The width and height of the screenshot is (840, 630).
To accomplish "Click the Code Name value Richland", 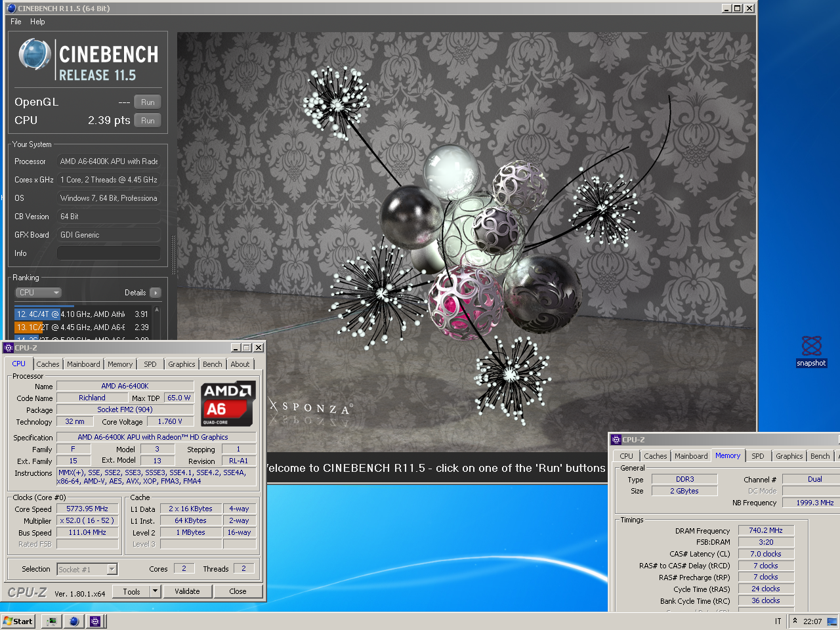I will click(x=92, y=398).
